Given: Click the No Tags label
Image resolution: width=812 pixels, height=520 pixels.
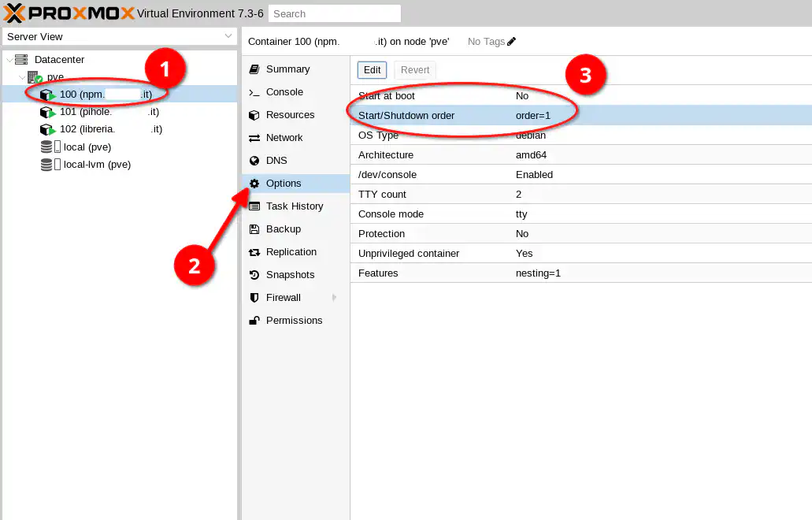Looking at the screenshot, I should (x=486, y=42).
